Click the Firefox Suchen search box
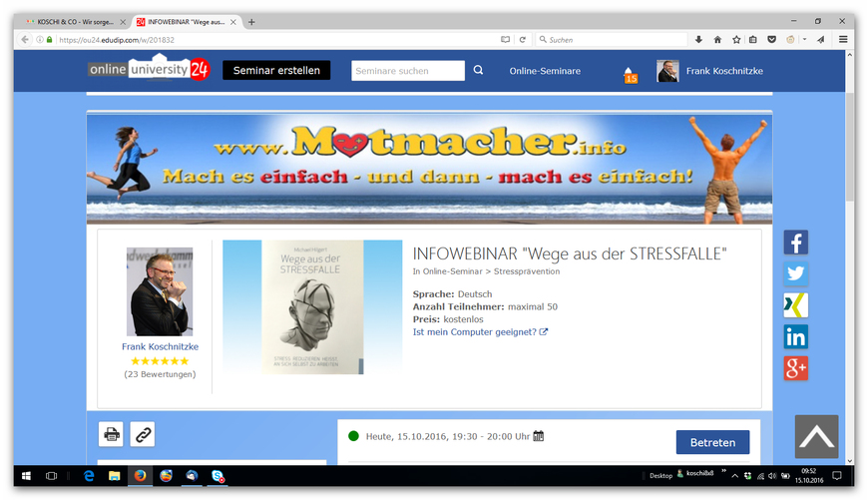The image size is (868, 500). click(x=612, y=39)
